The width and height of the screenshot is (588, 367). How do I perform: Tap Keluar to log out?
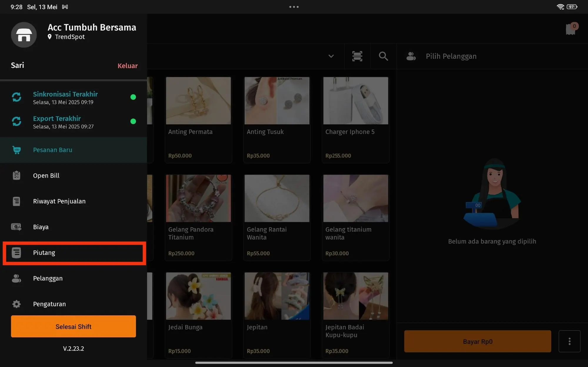click(x=127, y=66)
